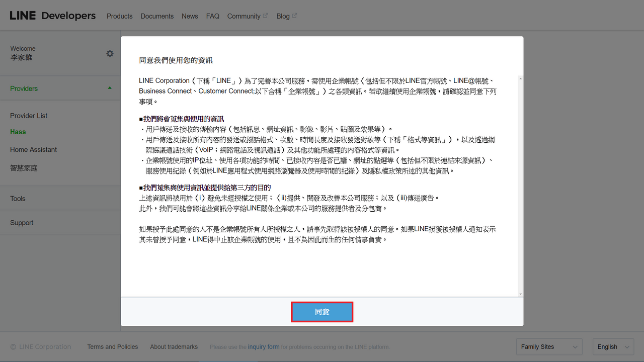Go to the News page
This screenshot has height=362, width=644.
[190, 16]
